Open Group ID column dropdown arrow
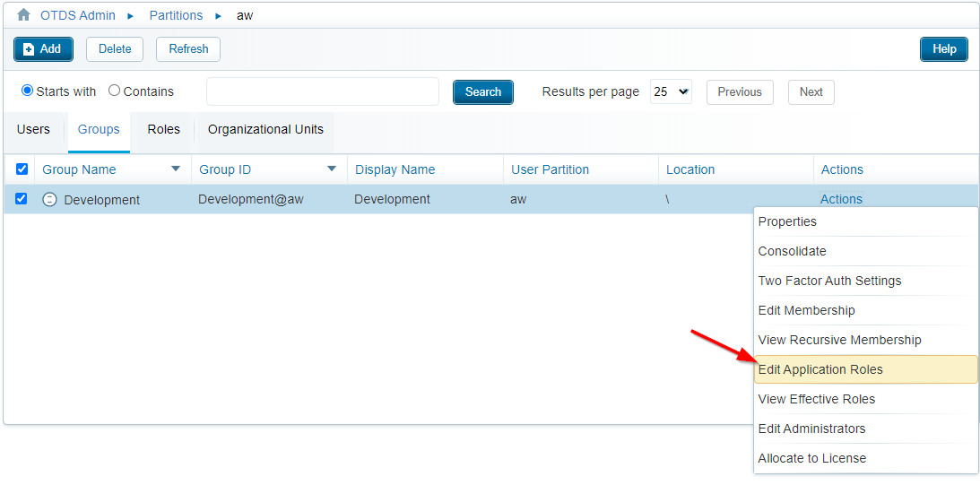980x485 pixels. (x=332, y=169)
